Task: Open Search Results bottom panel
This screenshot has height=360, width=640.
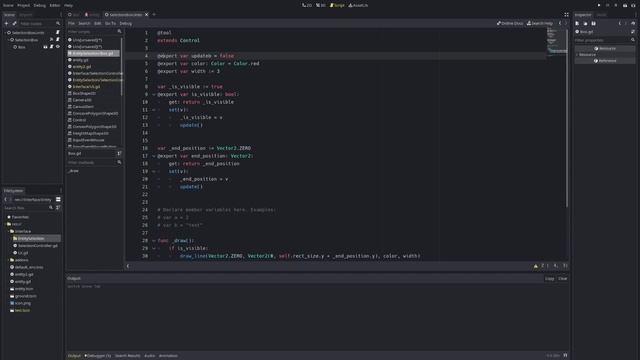Action: (x=128, y=356)
